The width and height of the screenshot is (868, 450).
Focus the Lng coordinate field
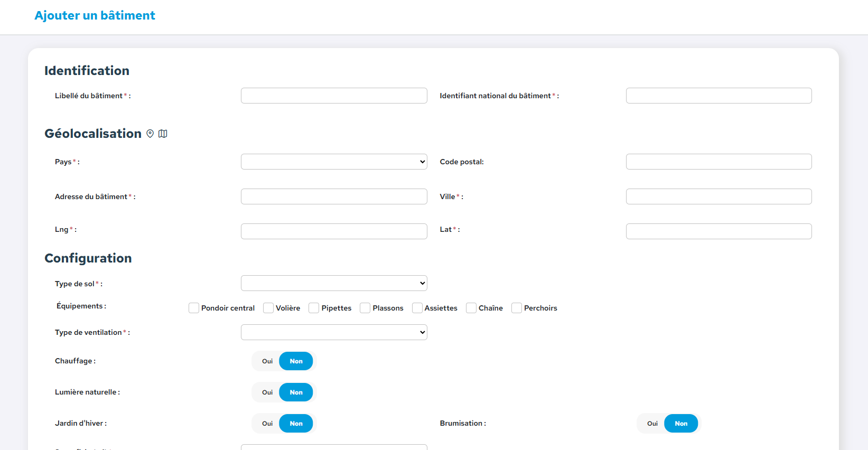334,231
